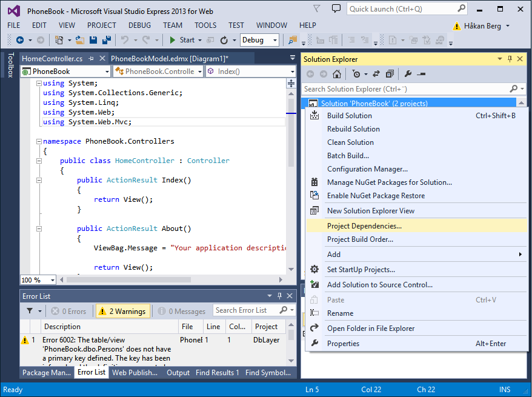
Task: Click the Error 6002 warning row
Action: (153, 350)
